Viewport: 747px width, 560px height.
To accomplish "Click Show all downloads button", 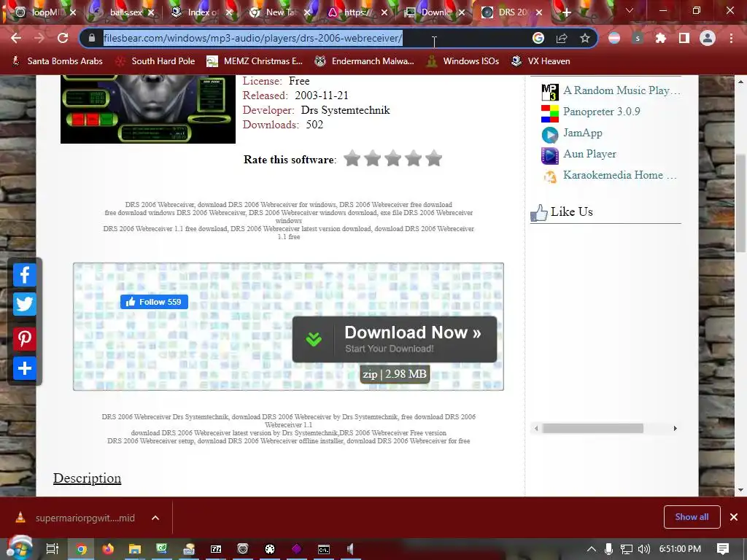I will point(692,517).
